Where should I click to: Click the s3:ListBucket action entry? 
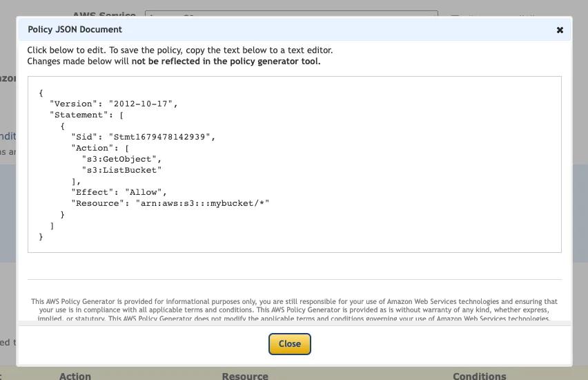[121, 170]
